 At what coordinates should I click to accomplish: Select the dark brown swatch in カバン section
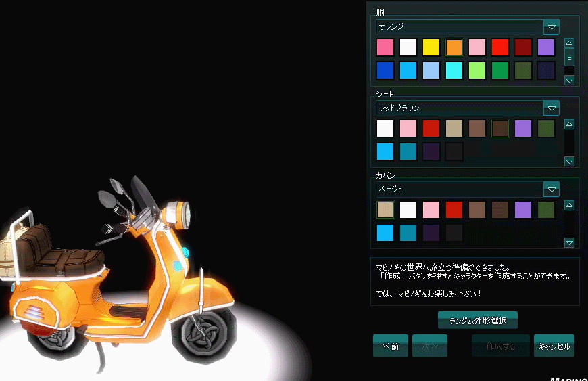click(x=500, y=210)
